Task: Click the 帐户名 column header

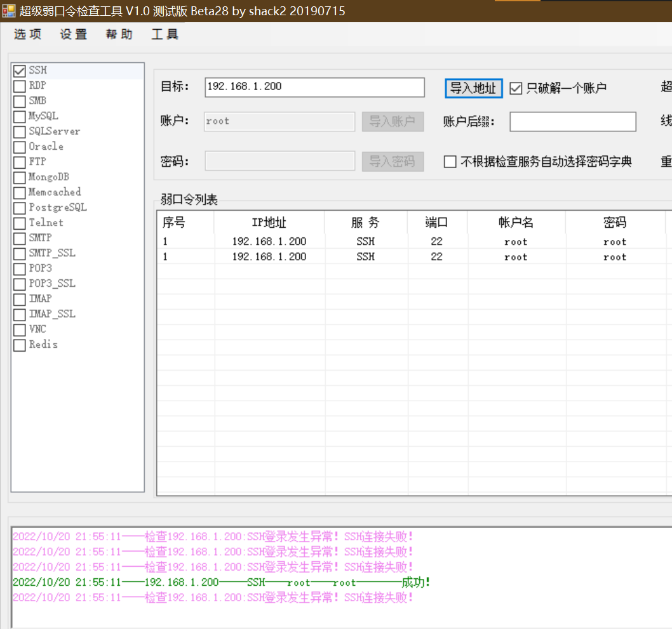Action: coord(516,222)
